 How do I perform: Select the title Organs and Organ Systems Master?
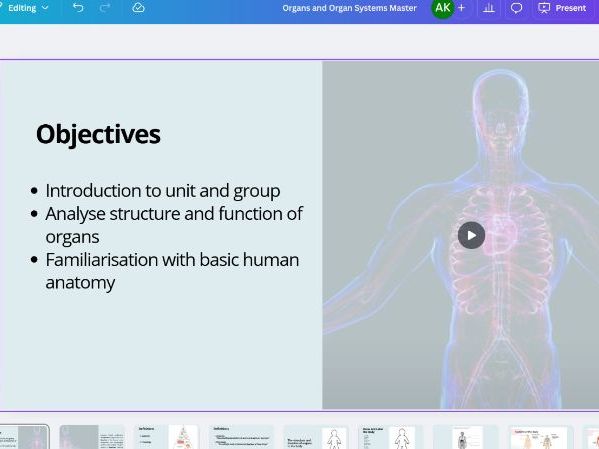349,8
